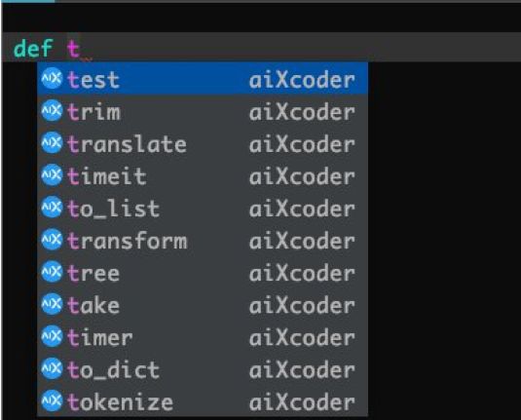This screenshot has height=420, width=521.
Task: Pick translate from the completion list
Action: point(203,143)
